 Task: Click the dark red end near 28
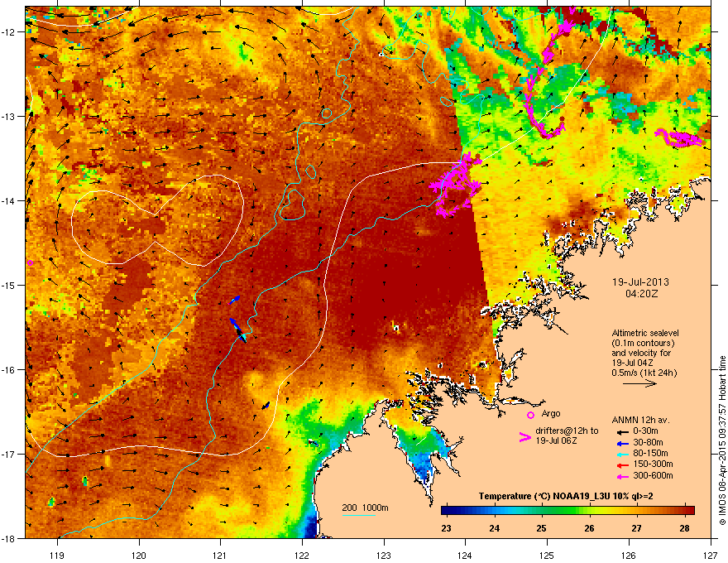[689, 511]
